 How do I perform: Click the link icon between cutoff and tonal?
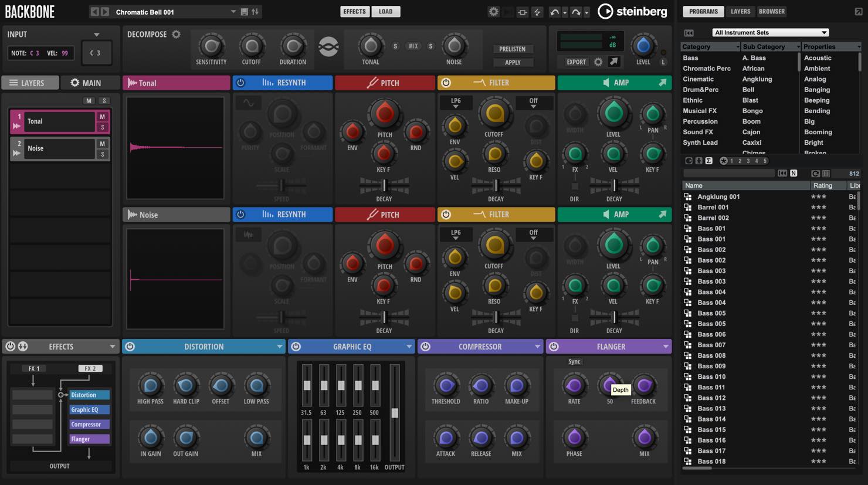[x=328, y=47]
